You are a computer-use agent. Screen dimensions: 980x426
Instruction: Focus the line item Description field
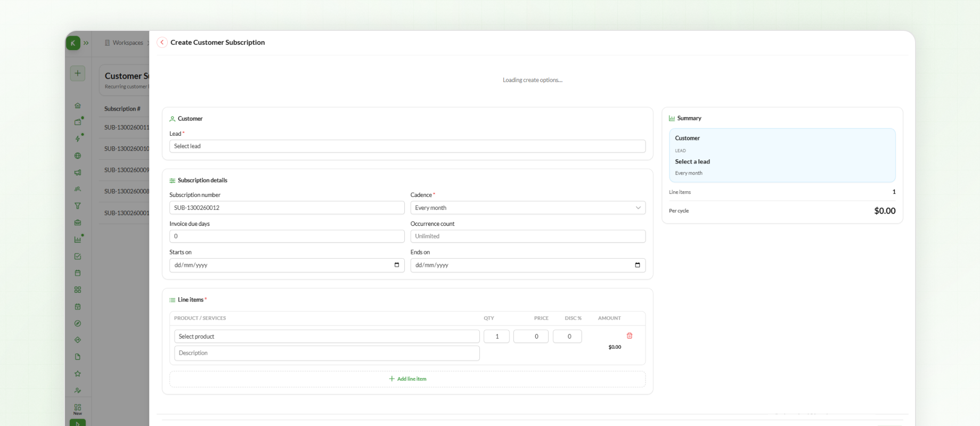click(x=327, y=353)
